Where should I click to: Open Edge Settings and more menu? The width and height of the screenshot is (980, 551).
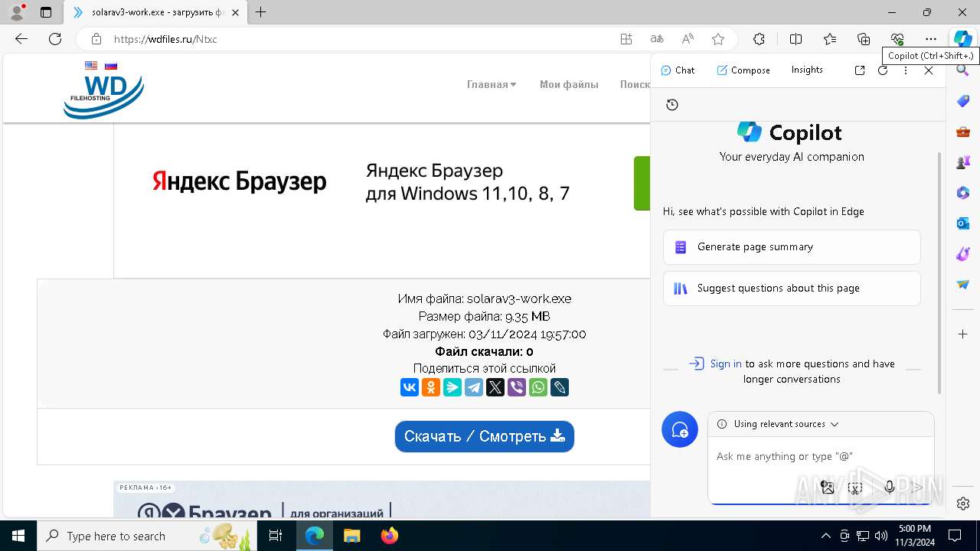pyautogui.click(x=931, y=39)
